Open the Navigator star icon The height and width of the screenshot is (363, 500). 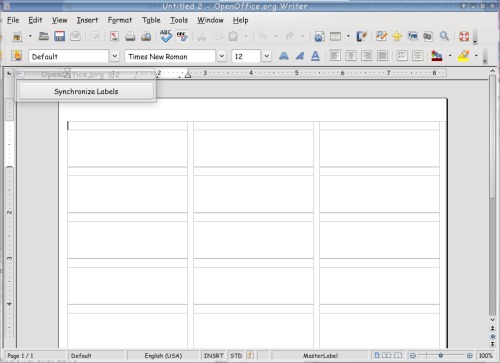tap(397, 36)
